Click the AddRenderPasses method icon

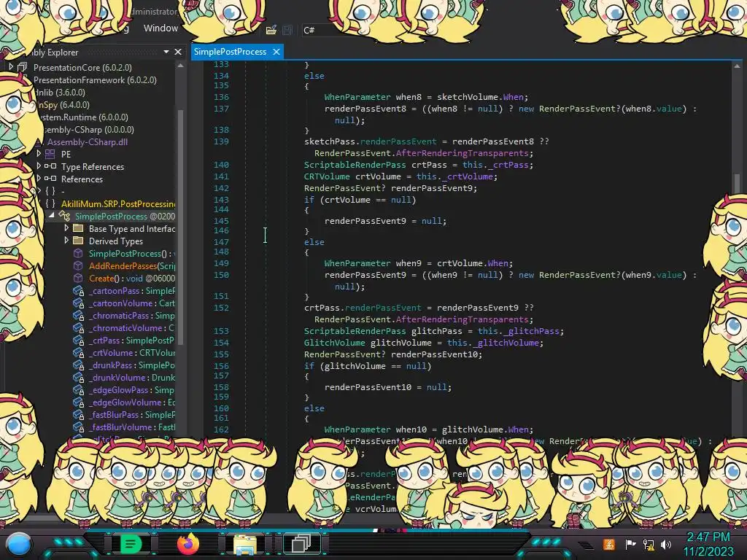point(78,265)
